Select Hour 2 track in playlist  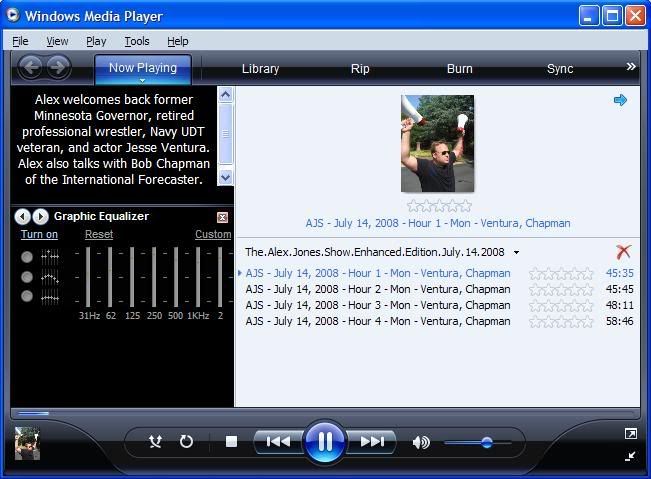377,289
